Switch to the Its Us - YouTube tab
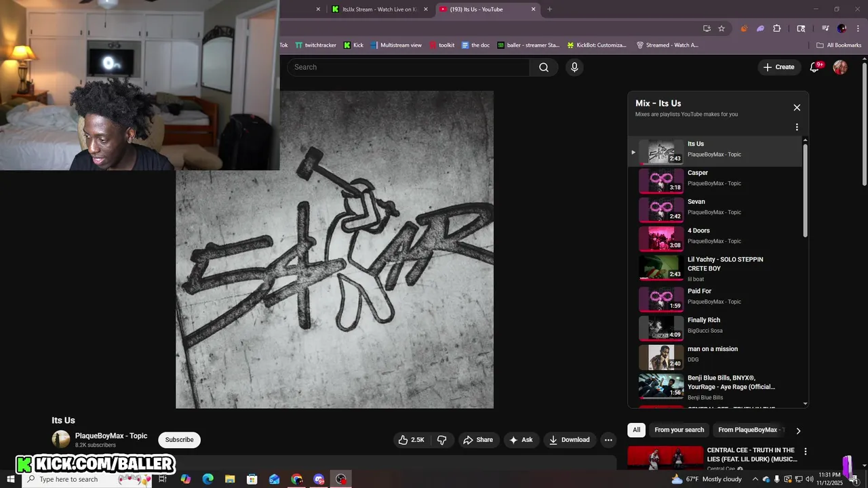This screenshot has width=868, height=488. click(x=487, y=9)
